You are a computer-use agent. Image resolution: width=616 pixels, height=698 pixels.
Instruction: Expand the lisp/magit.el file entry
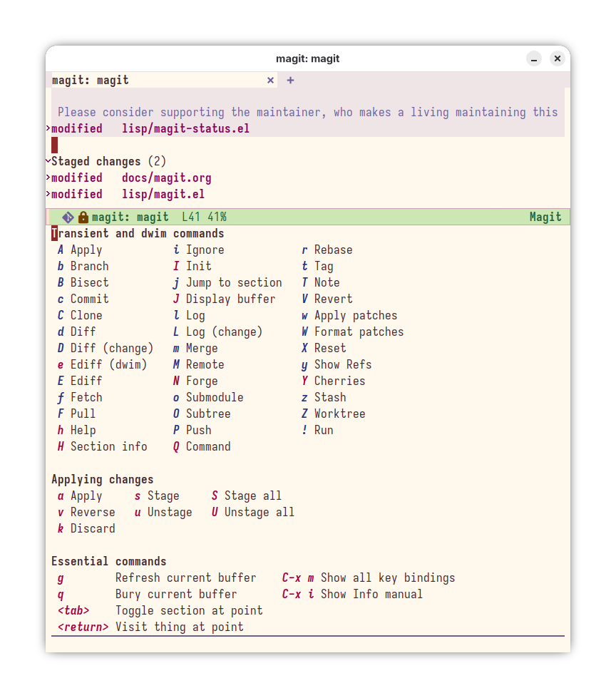[48, 194]
